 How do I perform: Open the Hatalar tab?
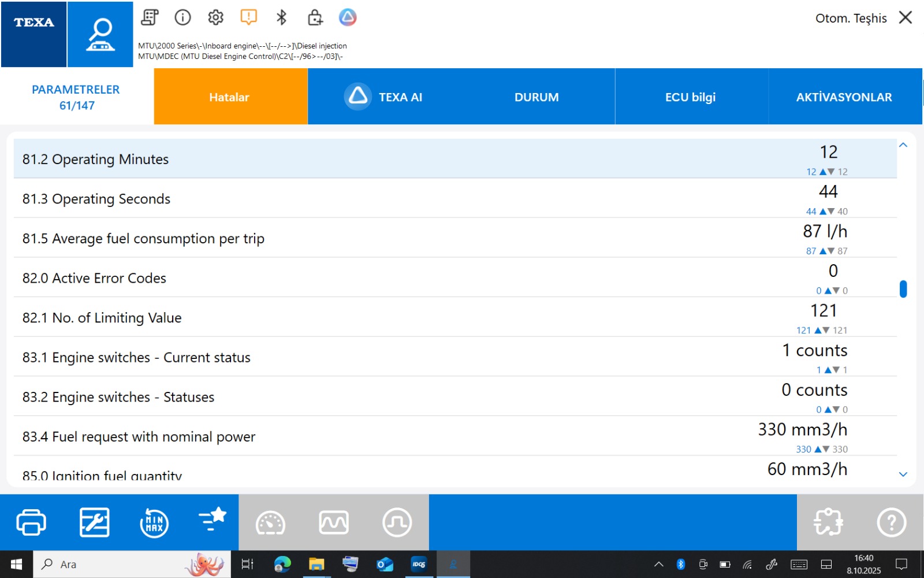point(230,97)
